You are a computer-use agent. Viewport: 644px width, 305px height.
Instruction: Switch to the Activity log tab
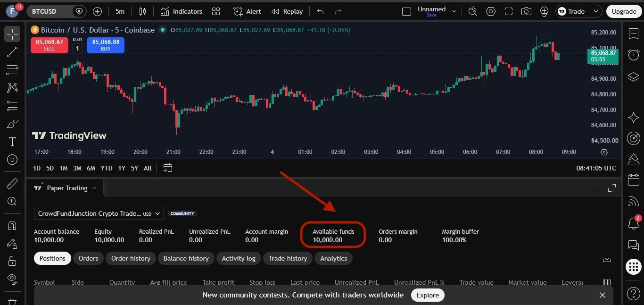[239, 258]
